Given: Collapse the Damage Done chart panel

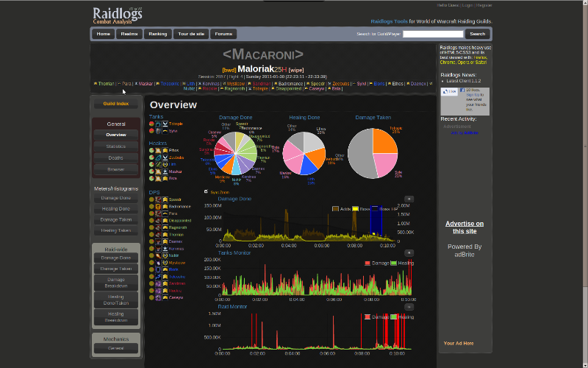Looking at the screenshot, I should point(409,199).
